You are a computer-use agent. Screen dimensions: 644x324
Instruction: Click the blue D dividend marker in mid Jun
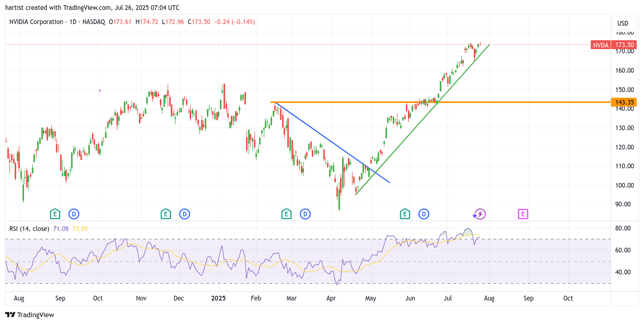tap(424, 214)
